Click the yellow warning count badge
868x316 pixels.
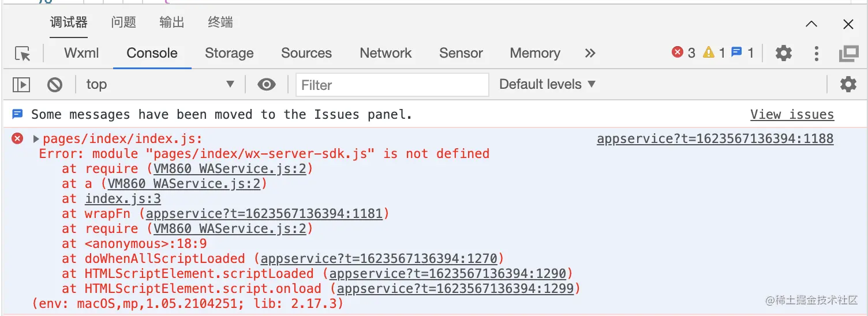(x=714, y=53)
